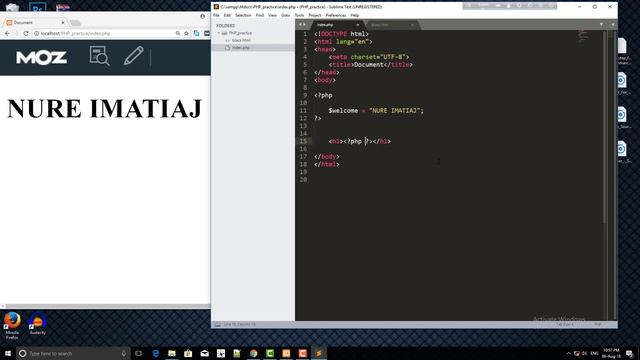Open File Explorer from the taskbar

[172, 353]
